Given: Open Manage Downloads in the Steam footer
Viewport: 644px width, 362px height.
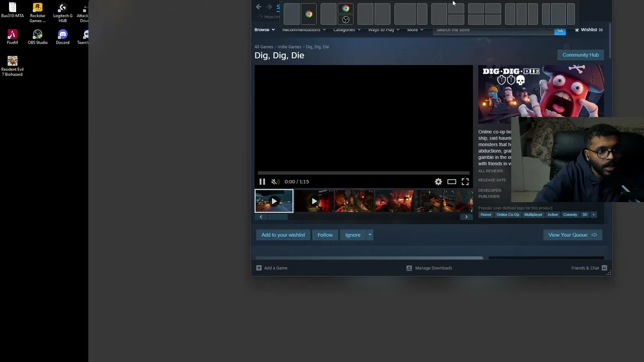Looking at the screenshot, I should pyautogui.click(x=429, y=268).
